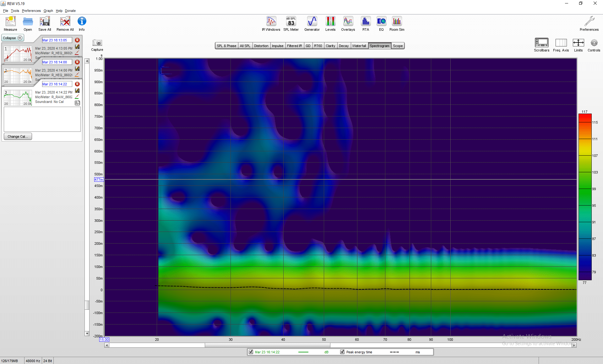The width and height of the screenshot is (603, 364).
Task: Delete the Mar 23 16:14:00 measurement
Action: pyautogui.click(x=77, y=62)
